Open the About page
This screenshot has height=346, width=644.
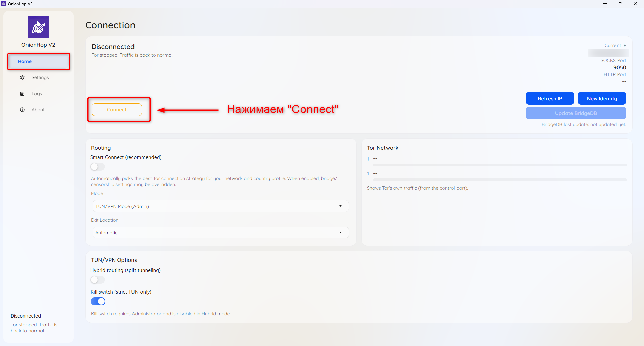coord(39,110)
